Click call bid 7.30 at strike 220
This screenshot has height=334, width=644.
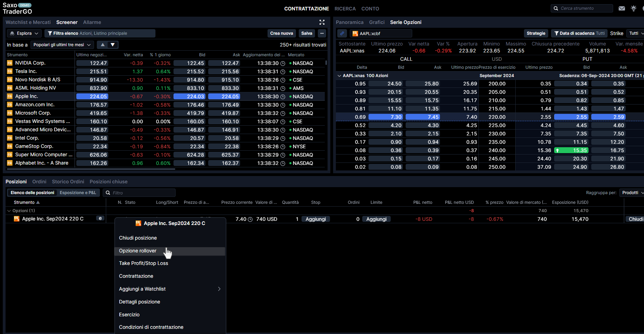point(385,117)
